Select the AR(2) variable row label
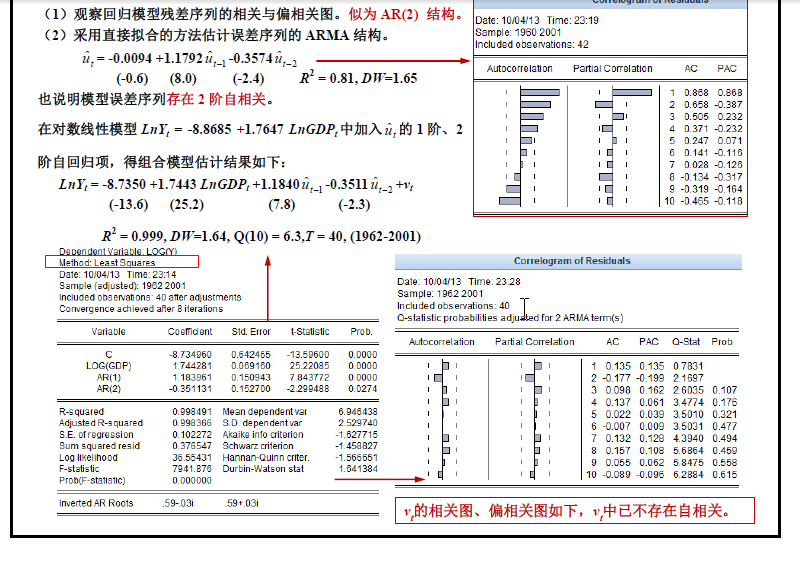800x572 pixels. pyautogui.click(x=109, y=389)
